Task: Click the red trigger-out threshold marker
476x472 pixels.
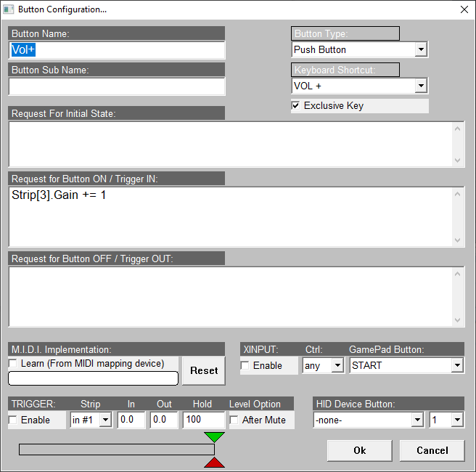Action: coord(214,462)
